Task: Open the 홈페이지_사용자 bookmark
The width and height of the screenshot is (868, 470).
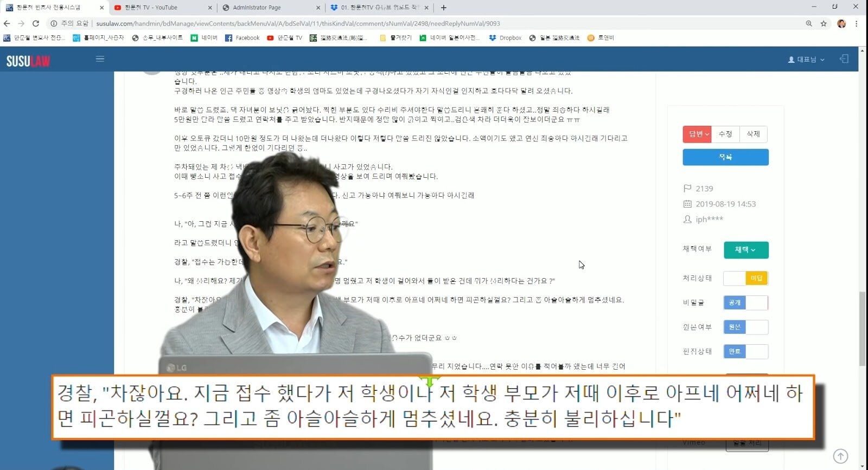Action: pyautogui.click(x=98, y=38)
